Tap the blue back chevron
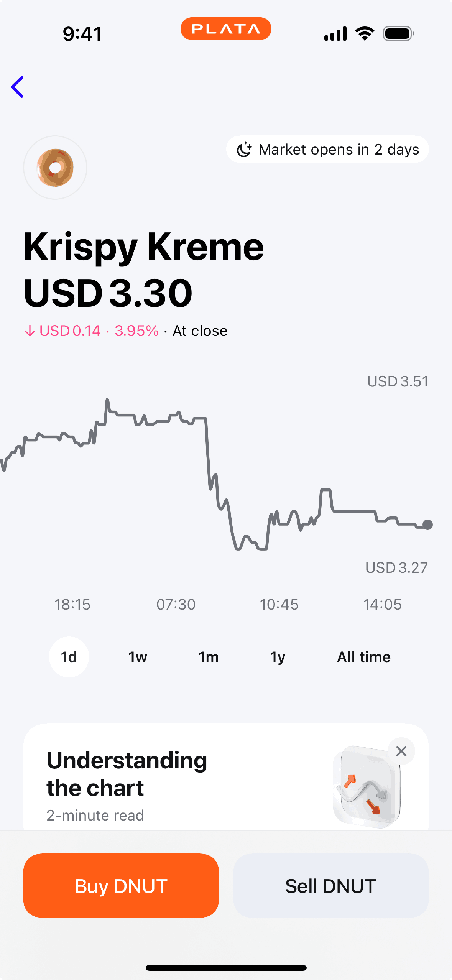This screenshot has height=980, width=452. [17, 87]
